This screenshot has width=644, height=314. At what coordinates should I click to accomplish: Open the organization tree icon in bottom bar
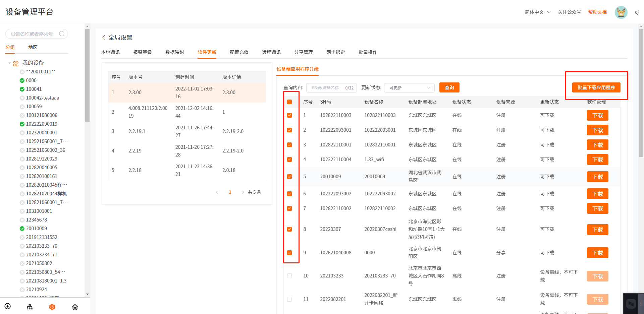click(30, 307)
